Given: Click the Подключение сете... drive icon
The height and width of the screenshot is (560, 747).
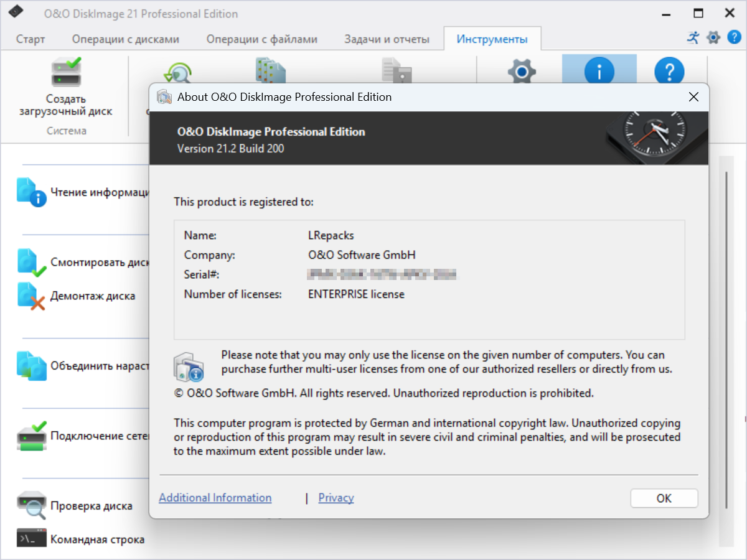Looking at the screenshot, I should (31, 436).
